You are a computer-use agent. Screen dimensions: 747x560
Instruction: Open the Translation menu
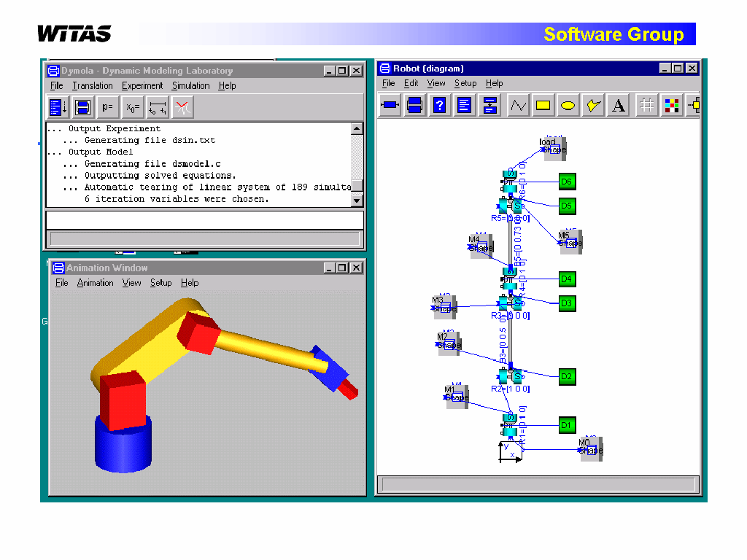[x=93, y=86]
